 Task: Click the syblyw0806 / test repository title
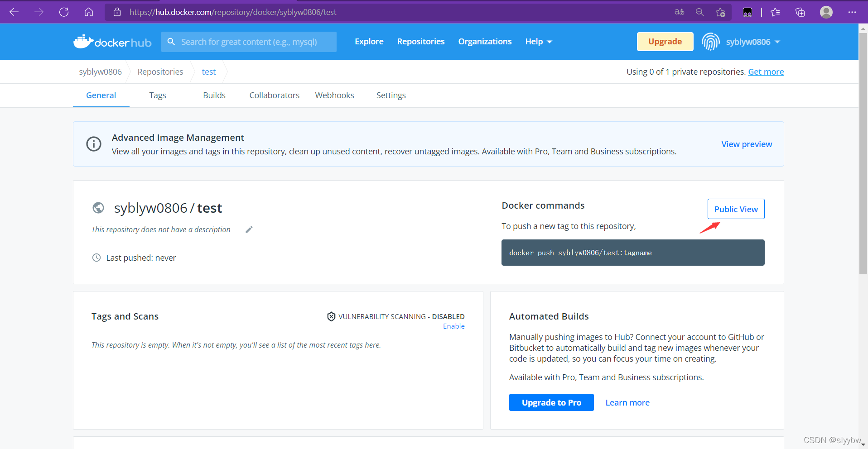pyautogui.click(x=168, y=208)
